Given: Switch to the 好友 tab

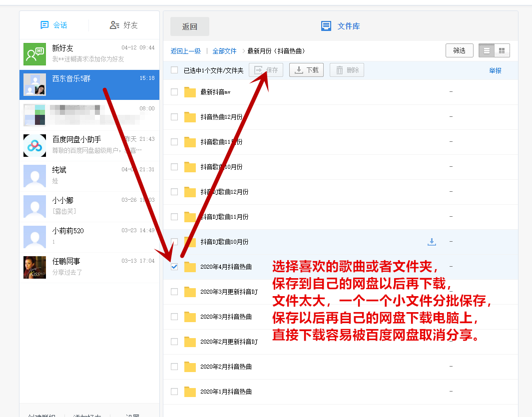Looking at the screenshot, I should coord(123,25).
